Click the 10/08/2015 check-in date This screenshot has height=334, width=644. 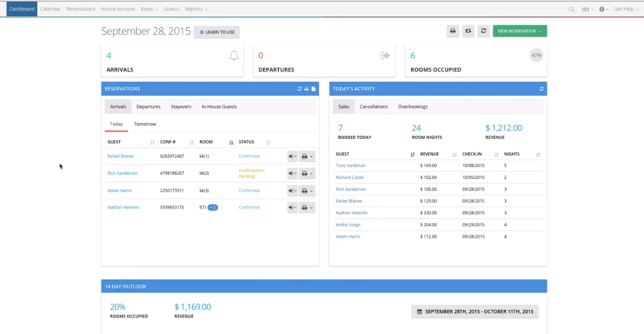[473, 166]
